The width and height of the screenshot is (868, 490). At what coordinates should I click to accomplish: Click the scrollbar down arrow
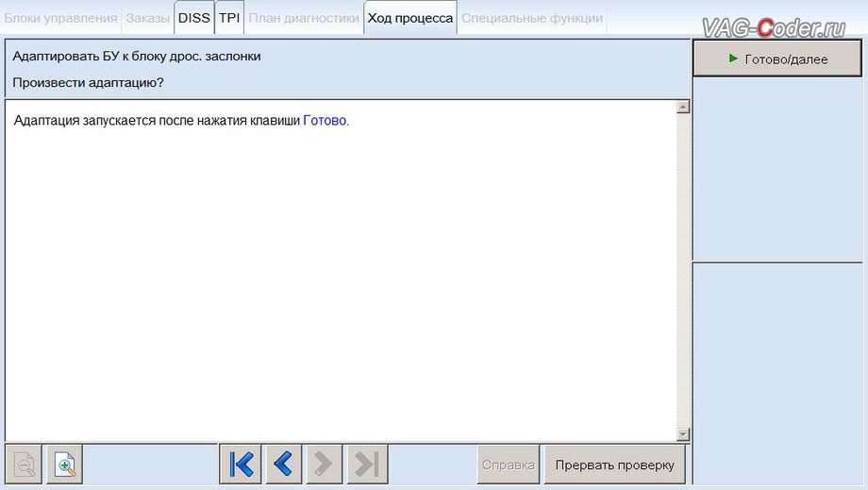tap(683, 434)
